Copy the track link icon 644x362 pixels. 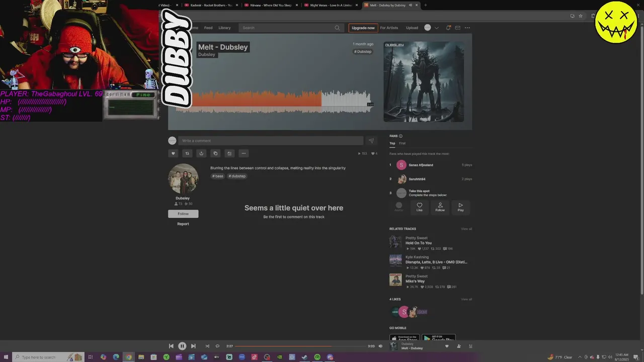click(x=215, y=153)
